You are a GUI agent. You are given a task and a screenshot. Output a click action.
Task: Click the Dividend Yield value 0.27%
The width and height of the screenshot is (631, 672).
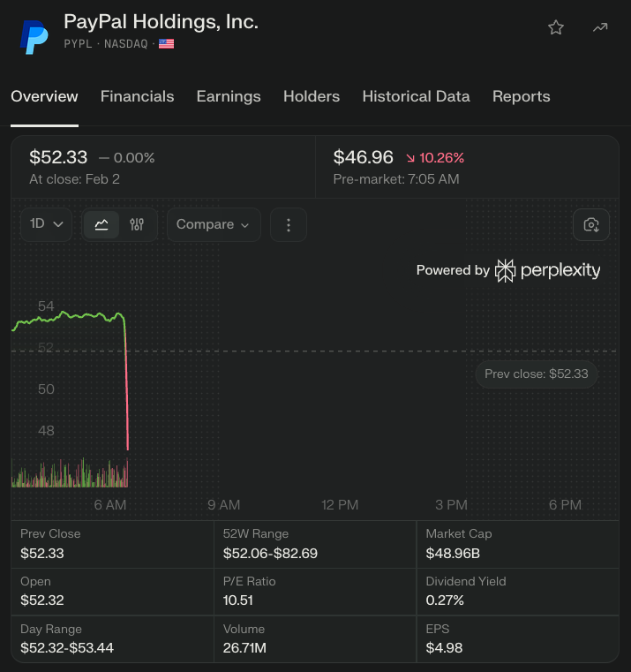pos(445,600)
